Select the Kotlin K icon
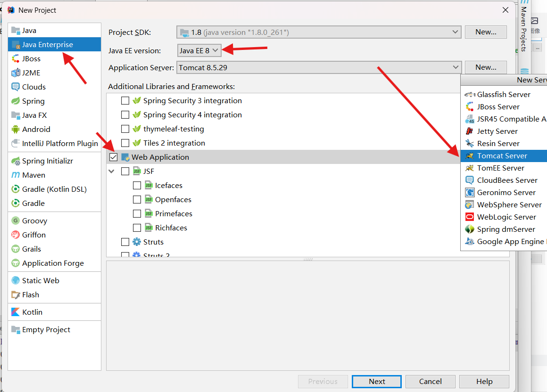Viewport: 547px width, 392px height. point(16,312)
